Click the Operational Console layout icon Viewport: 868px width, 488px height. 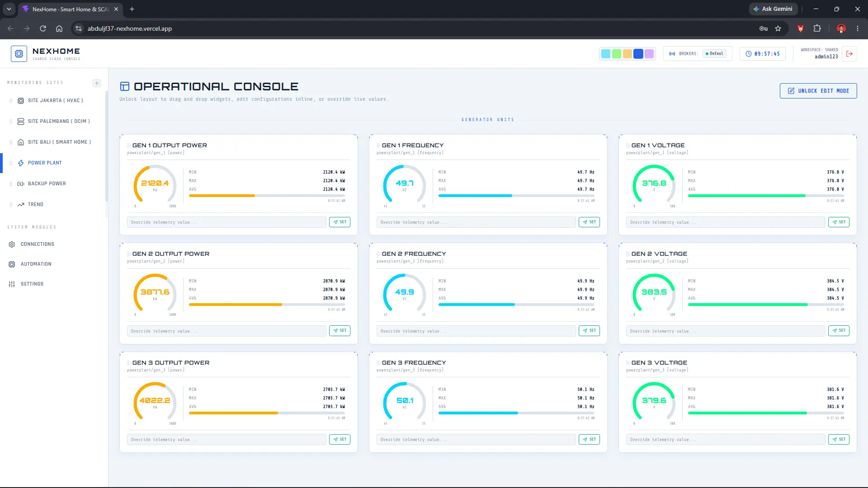(x=125, y=86)
